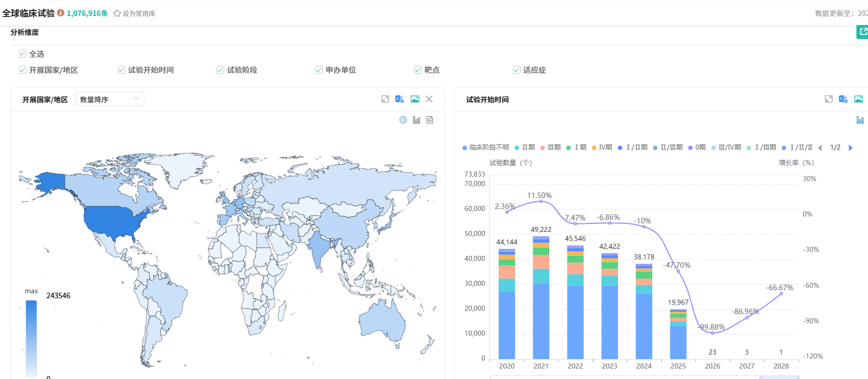Export 开展国家/地区 data to Excel
Screen dimensions: 868x379
click(399, 99)
